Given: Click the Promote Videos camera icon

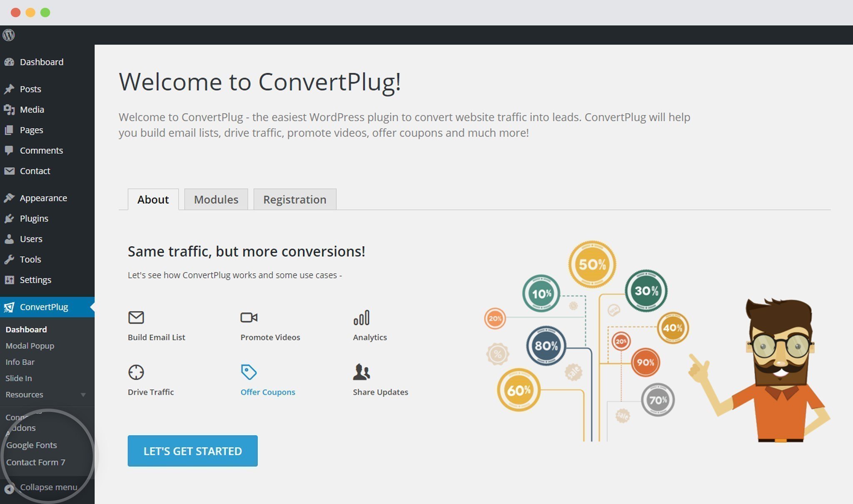Looking at the screenshot, I should (x=249, y=317).
